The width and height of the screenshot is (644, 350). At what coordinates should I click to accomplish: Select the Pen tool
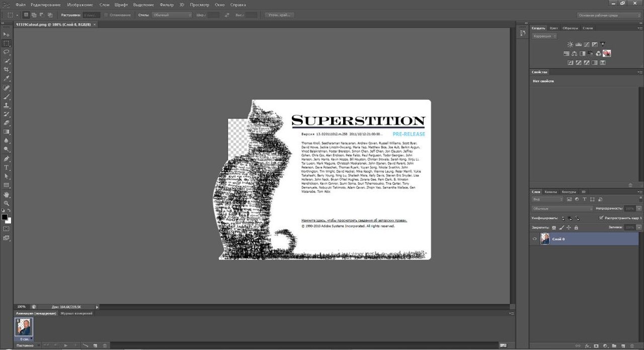point(7,159)
